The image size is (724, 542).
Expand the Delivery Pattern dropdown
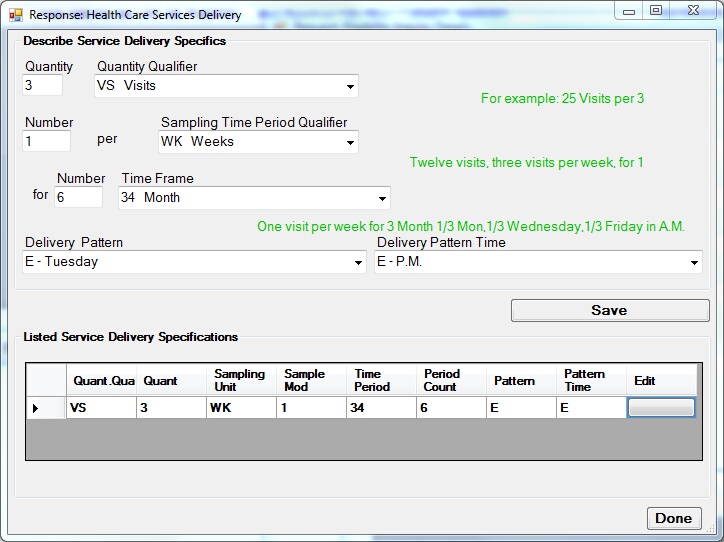(x=358, y=263)
